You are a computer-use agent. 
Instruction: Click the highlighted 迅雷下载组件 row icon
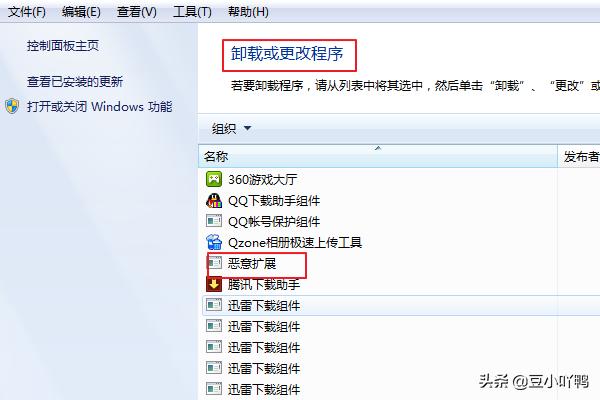pyautogui.click(x=214, y=305)
